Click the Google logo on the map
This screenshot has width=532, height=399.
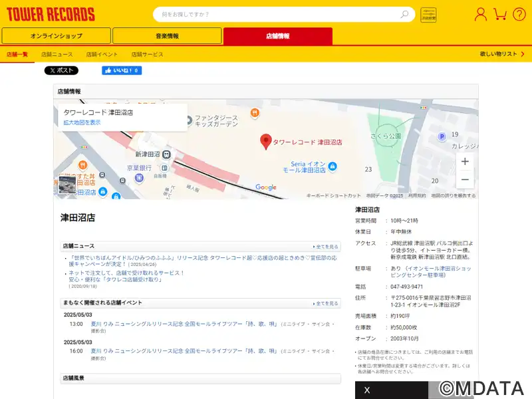coord(265,188)
